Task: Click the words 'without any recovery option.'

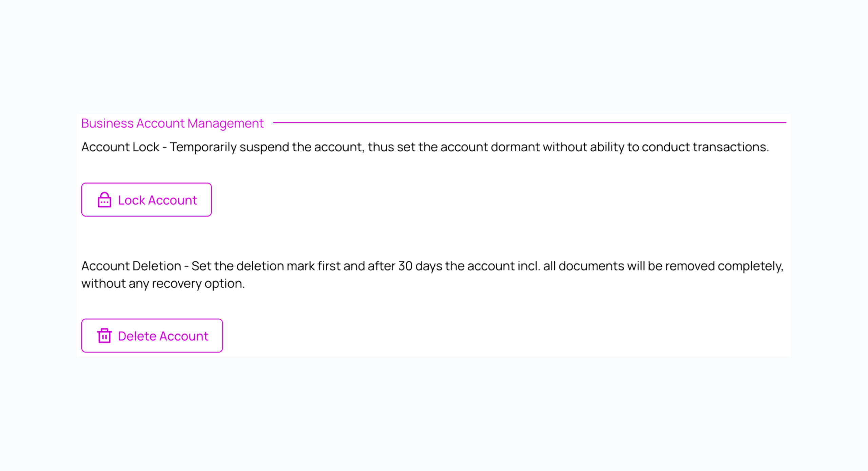Action: [163, 283]
